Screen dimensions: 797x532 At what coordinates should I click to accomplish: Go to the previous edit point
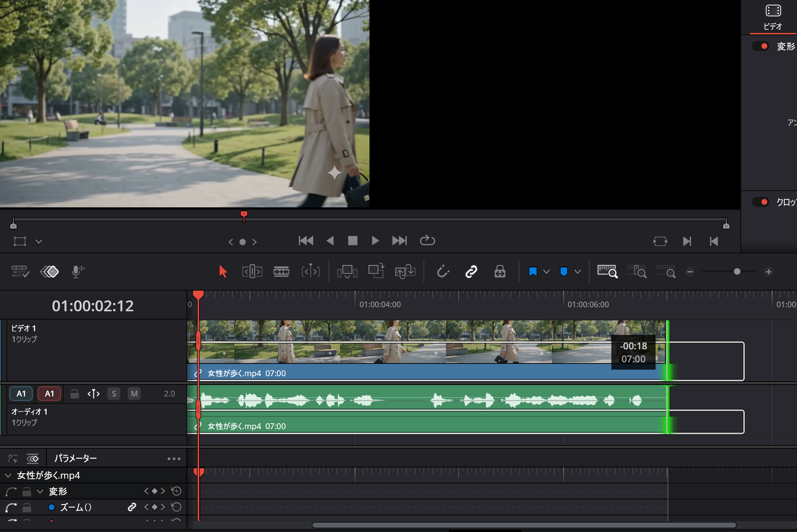[x=714, y=241]
